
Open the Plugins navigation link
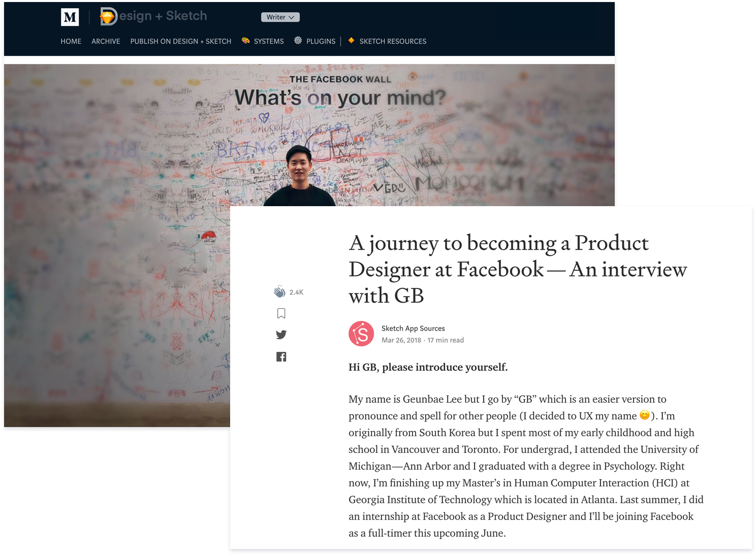[x=321, y=41]
